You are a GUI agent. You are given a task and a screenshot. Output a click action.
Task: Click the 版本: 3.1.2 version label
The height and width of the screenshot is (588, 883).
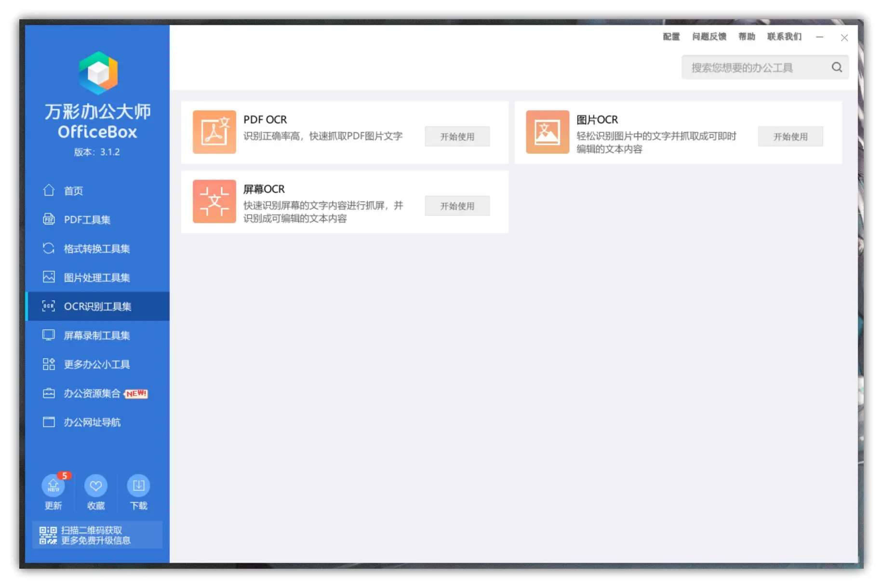(97, 152)
